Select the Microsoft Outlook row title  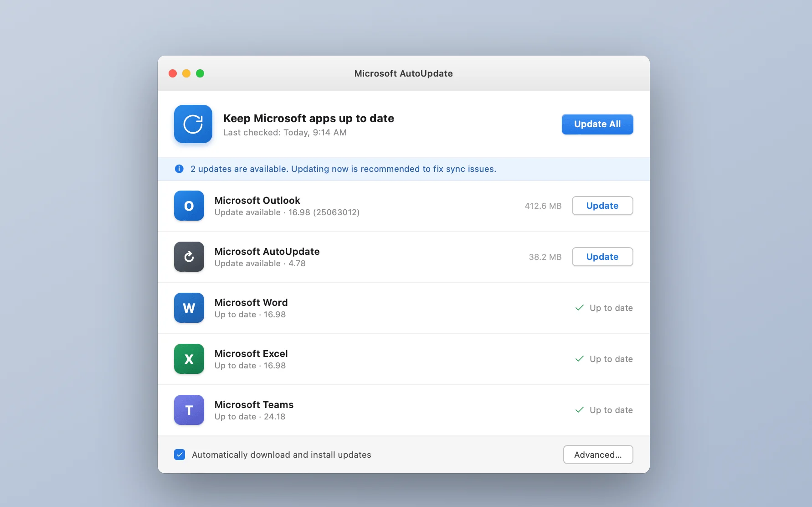257,200
